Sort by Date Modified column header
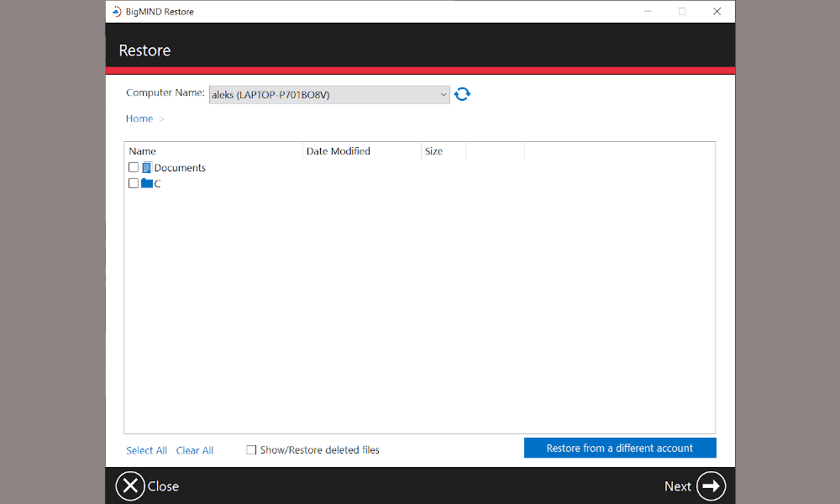Screen dimensions: 840x504 click(x=362, y=151)
